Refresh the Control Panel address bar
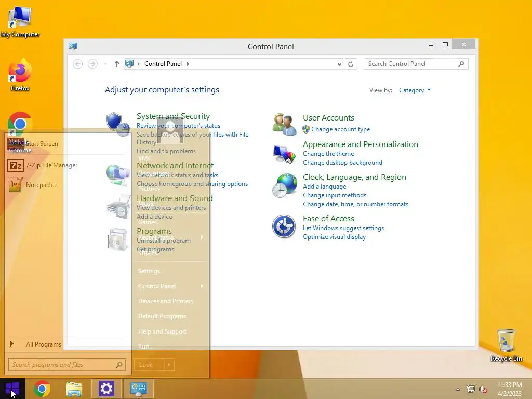The image size is (532, 399). click(x=351, y=64)
